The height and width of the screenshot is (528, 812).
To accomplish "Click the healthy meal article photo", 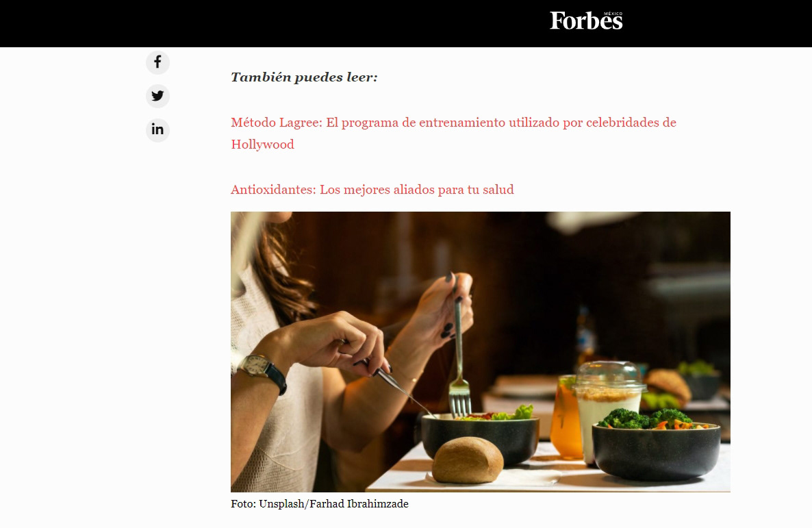I will (481, 351).
